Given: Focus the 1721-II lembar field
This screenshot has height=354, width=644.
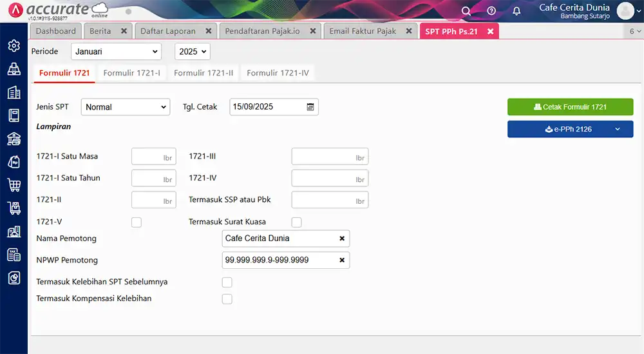Looking at the screenshot, I should click(154, 200).
